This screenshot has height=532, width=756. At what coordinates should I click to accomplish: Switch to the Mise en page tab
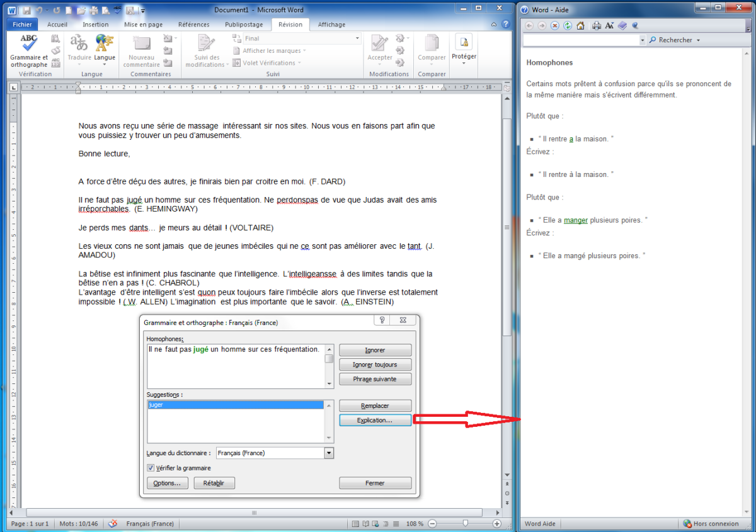[143, 25]
